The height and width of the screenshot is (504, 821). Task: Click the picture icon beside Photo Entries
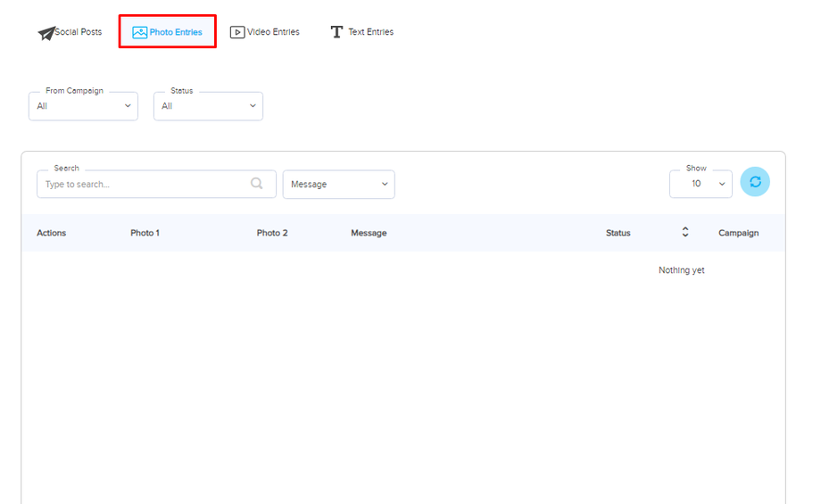pyautogui.click(x=140, y=32)
